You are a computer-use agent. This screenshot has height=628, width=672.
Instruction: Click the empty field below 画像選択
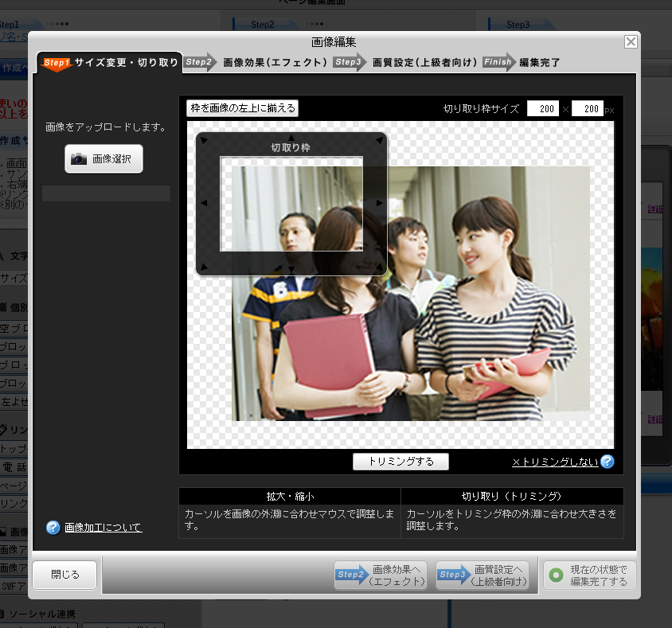tap(106, 193)
